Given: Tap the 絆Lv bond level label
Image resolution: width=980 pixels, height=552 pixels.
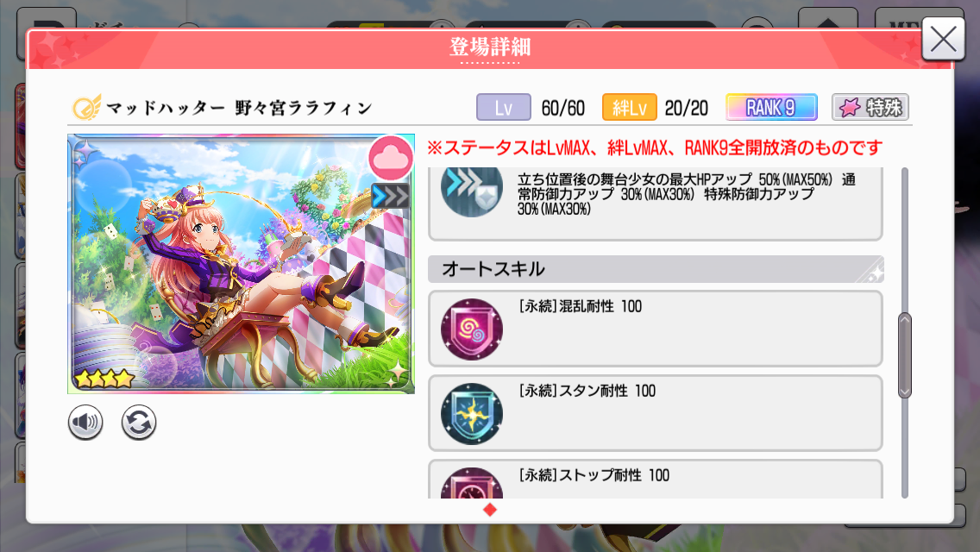Looking at the screenshot, I should (x=630, y=108).
